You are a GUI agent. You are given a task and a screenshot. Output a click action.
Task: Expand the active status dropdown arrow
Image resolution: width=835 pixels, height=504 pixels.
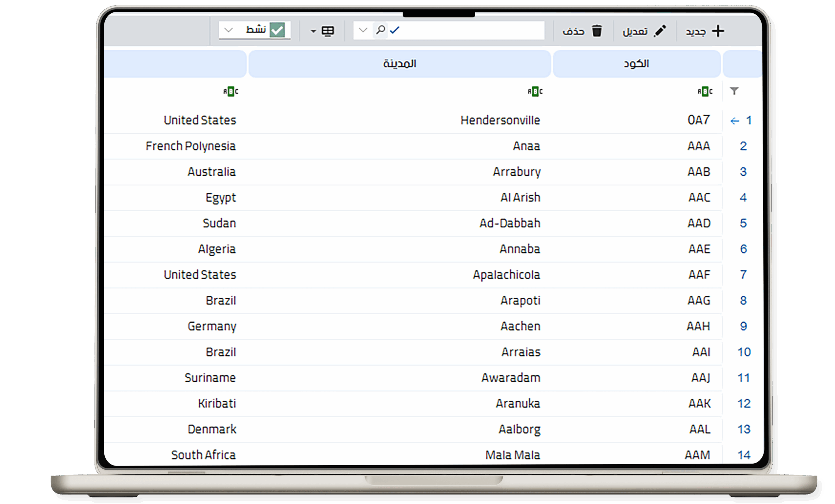[x=228, y=30]
